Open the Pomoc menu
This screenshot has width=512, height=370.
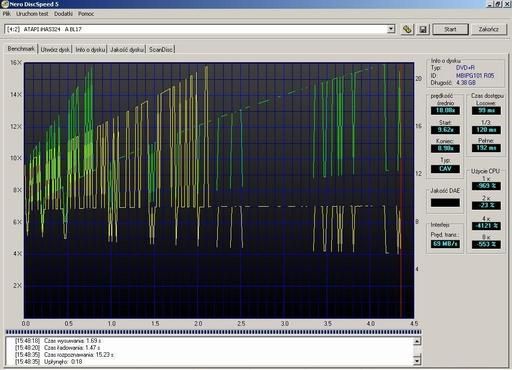tap(86, 14)
